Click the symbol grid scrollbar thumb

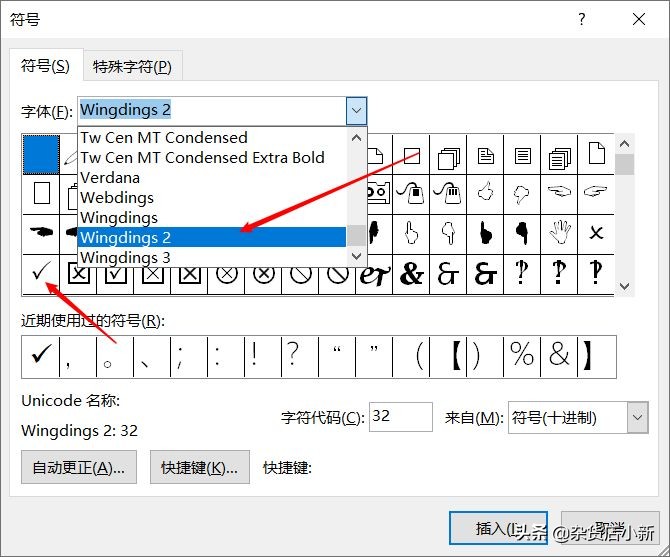624,164
